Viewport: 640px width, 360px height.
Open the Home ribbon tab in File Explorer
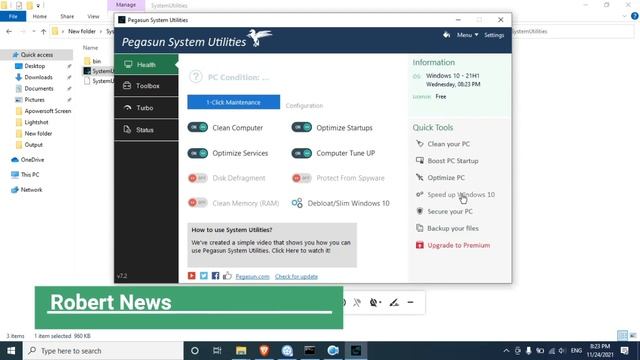pos(40,16)
